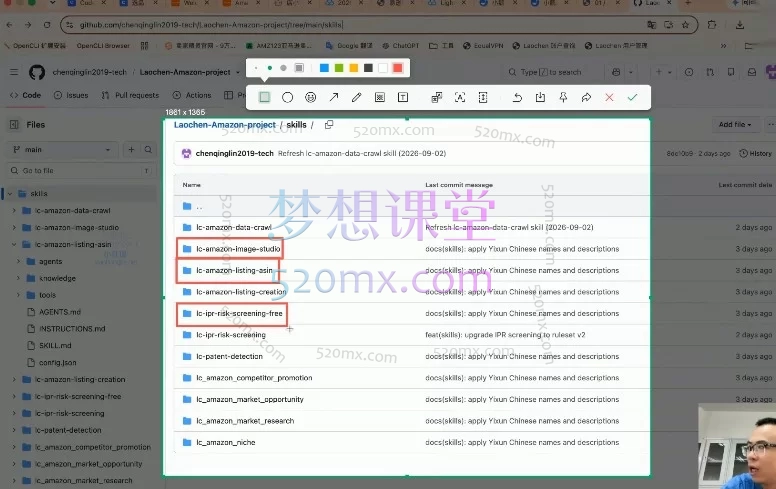The image size is (776, 489).
Task: Pick the green annotation color
Action: 339,68
